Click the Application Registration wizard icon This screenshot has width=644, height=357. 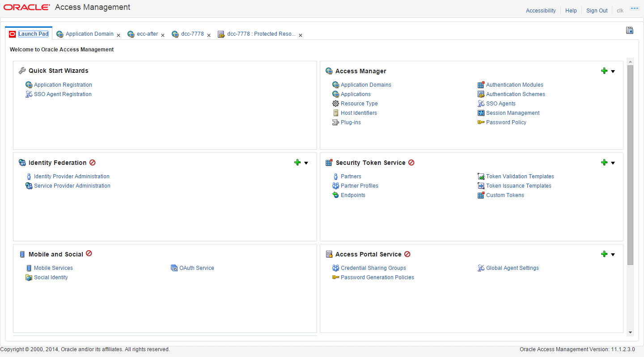(29, 85)
